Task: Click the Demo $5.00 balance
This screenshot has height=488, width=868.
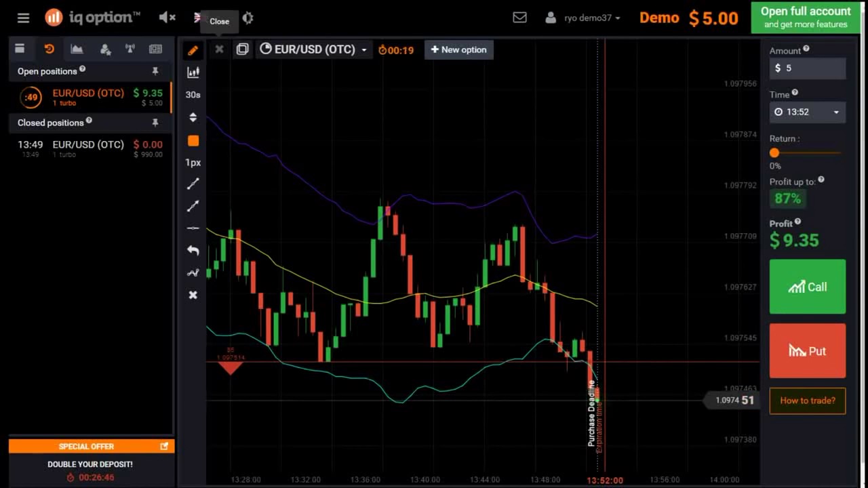Action: coord(688,18)
